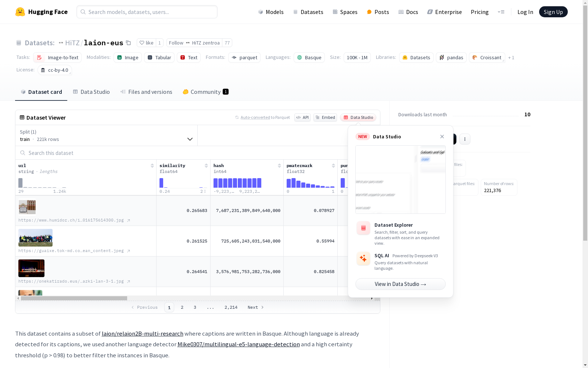The image size is (588, 368).
Task: Open the Models navigation item
Action: [271, 12]
